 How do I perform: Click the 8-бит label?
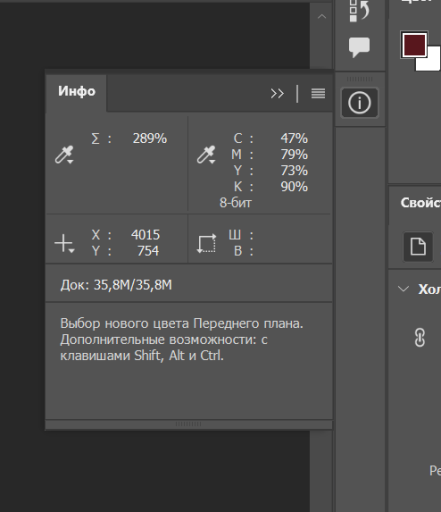[235, 203]
